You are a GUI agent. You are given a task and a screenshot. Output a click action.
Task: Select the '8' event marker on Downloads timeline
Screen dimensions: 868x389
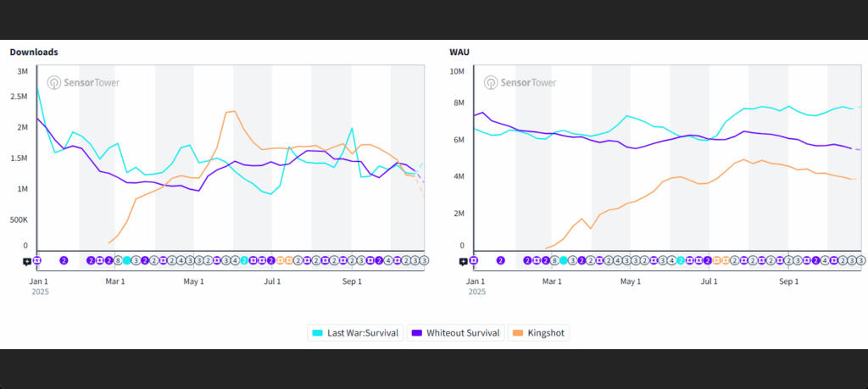118,260
